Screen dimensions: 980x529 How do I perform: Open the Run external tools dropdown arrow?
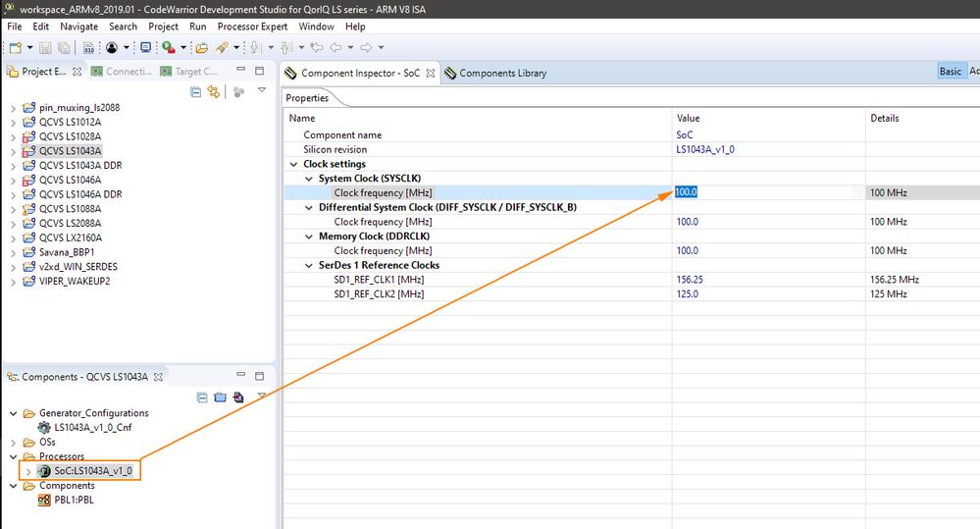coord(183,47)
